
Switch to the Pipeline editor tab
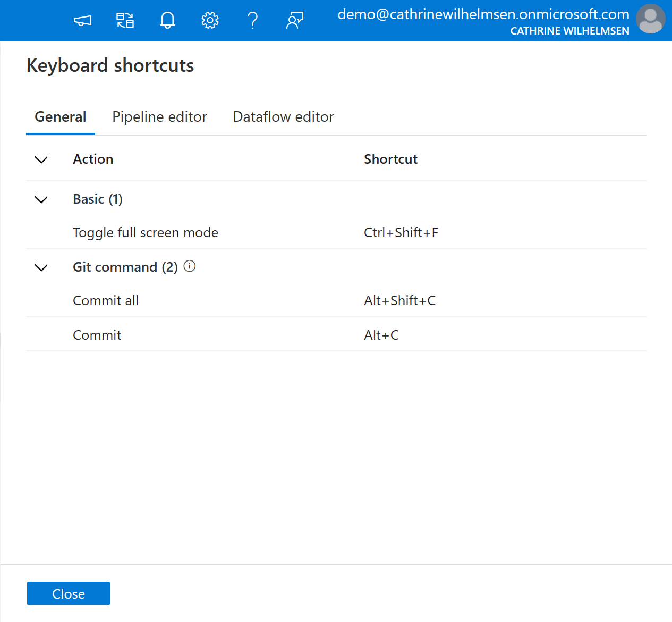[159, 117]
